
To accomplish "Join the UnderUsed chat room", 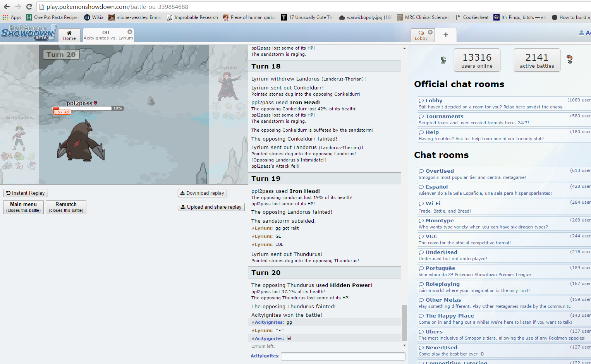I will click(x=503, y=255).
